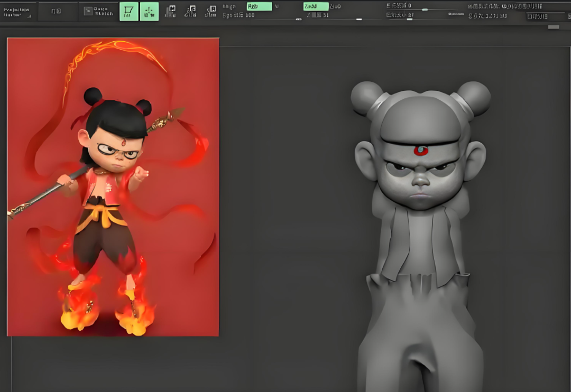571x392 pixels.
Task: Click the red forehead mark on model
Action: point(421,151)
